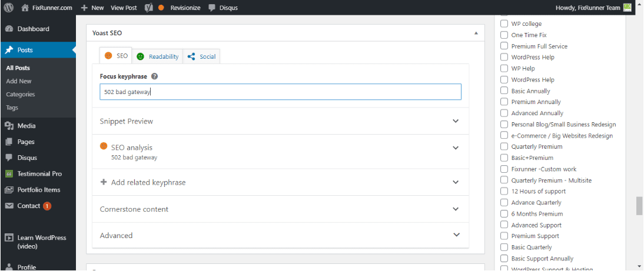
Task: Check the Fixrunner -Custom work checkbox
Action: click(x=504, y=169)
